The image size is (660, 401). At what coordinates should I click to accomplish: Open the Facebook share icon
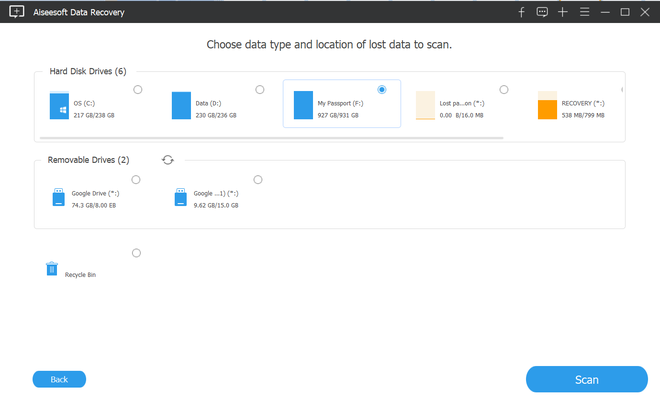pyautogui.click(x=521, y=12)
